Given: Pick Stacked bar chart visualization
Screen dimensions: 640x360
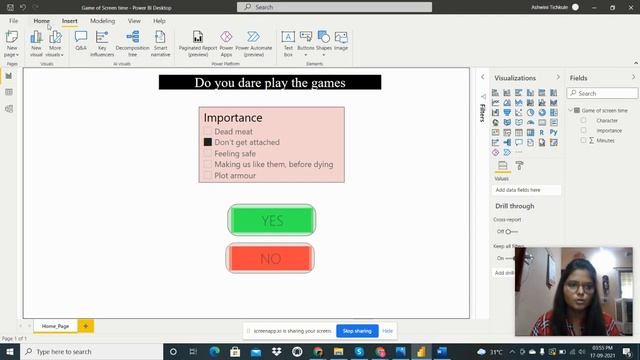Looking at the screenshot, I should pyautogui.click(x=495, y=93).
